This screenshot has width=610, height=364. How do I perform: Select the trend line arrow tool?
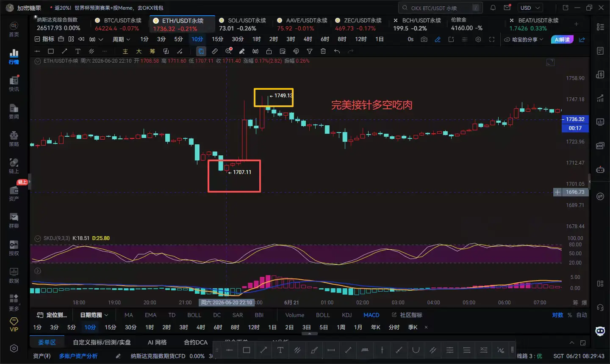[x=64, y=51]
